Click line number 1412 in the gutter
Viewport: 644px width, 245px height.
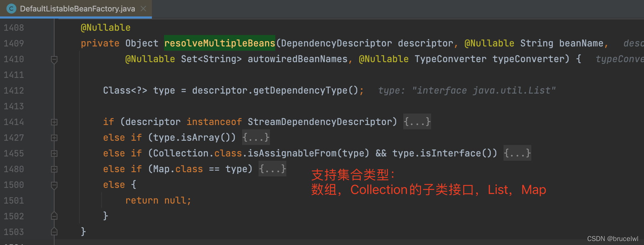[14, 91]
